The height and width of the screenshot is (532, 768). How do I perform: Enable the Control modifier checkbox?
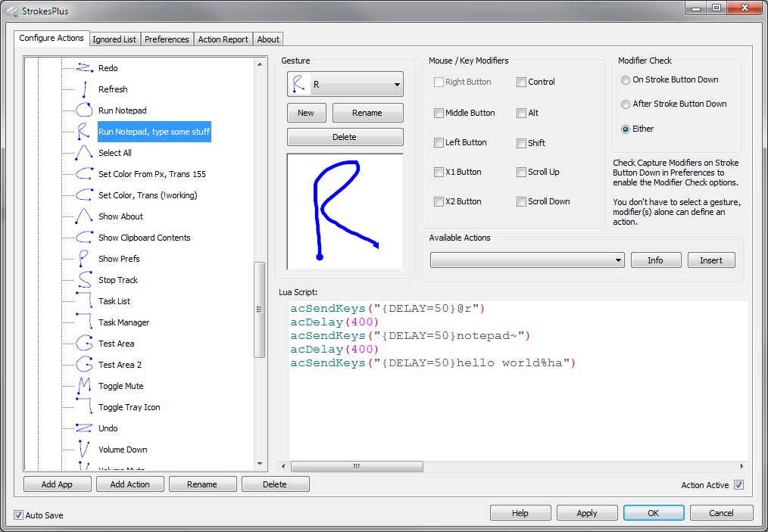pos(522,82)
